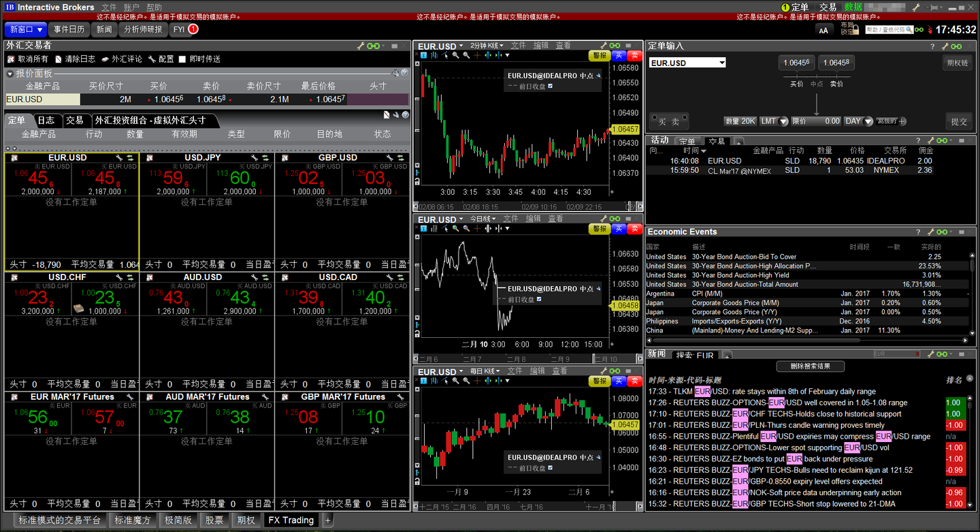Open the help icon on the 报价面板 row

click(405, 73)
